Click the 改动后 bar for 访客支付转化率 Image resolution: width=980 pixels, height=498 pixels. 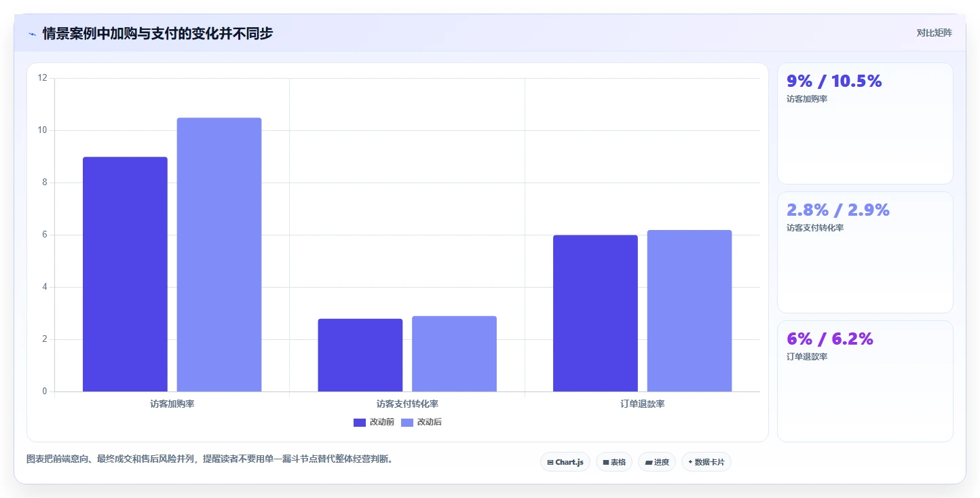coord(454,353)
